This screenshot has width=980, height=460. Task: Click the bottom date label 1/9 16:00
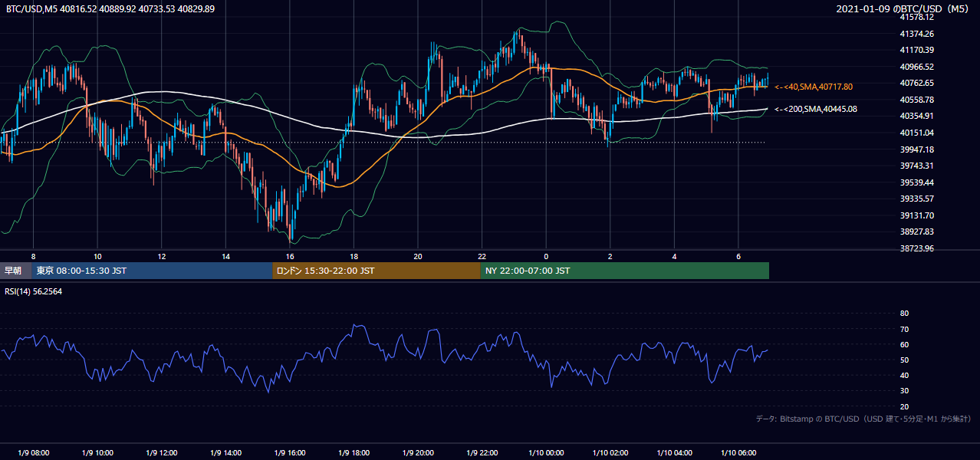tap(290, 453)
